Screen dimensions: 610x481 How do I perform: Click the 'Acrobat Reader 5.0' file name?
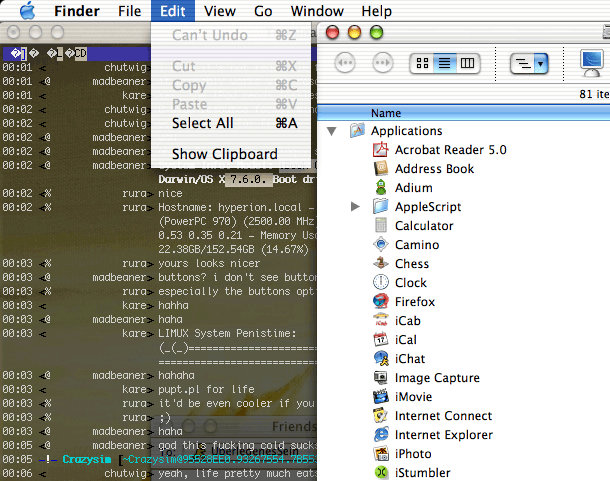coord(450,150)
